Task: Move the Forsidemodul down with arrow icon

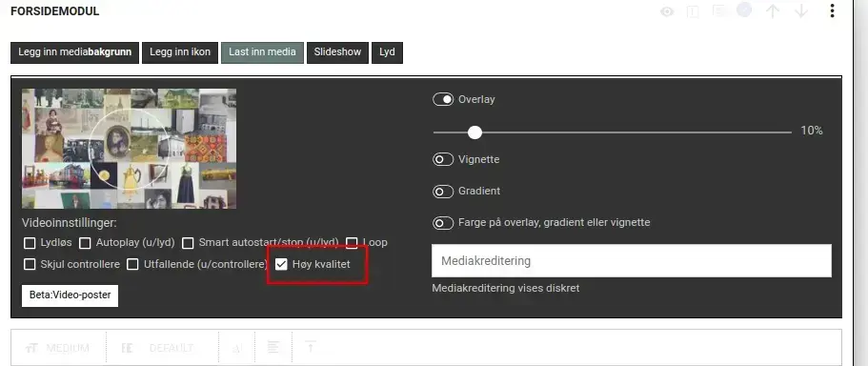Action: tap(801, 11)
